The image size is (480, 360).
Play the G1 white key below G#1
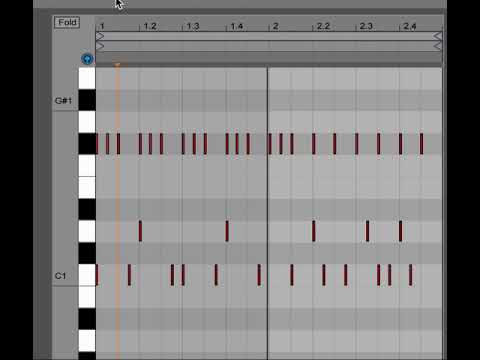click(x=87, y=122)
